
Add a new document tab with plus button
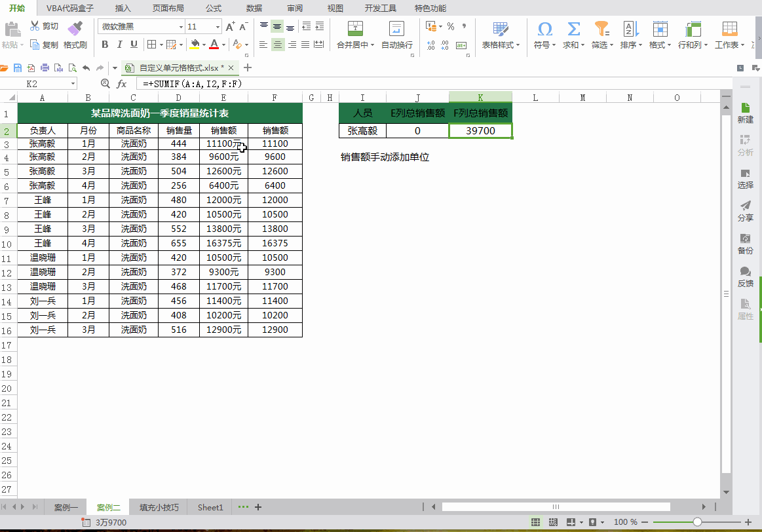pyautogui.click(x=248, y=67)
